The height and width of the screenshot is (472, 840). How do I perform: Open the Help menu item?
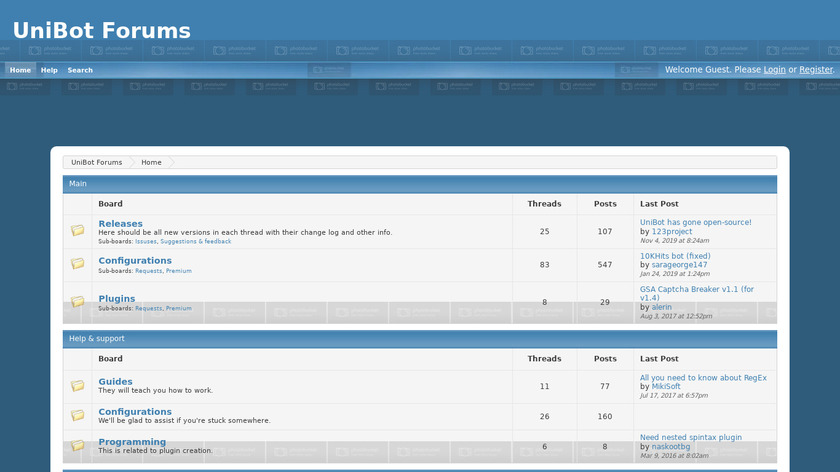(x=49, y=70)
